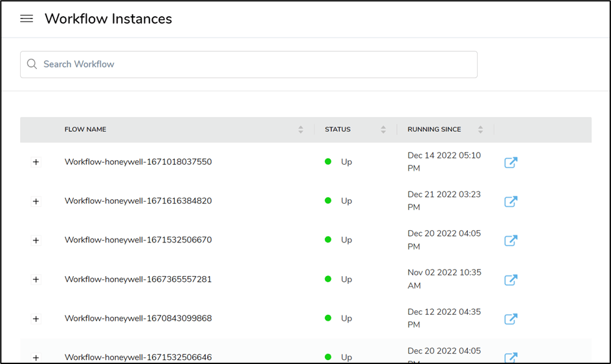Screen dimensions: 611x364
Task: Click the search magnifier icon
Action: click(x=32, y=64)
